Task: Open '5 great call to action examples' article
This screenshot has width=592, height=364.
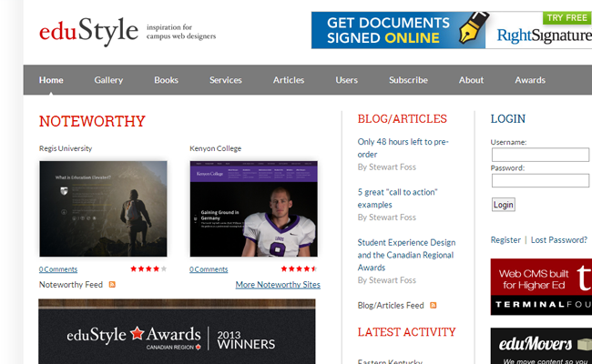Action: point(397,198)
